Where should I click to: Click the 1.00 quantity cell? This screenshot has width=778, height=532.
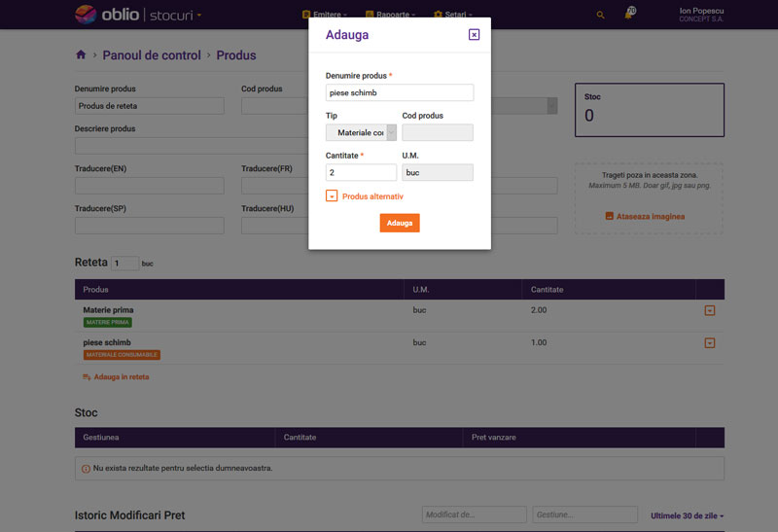click(x=539, y=342)
